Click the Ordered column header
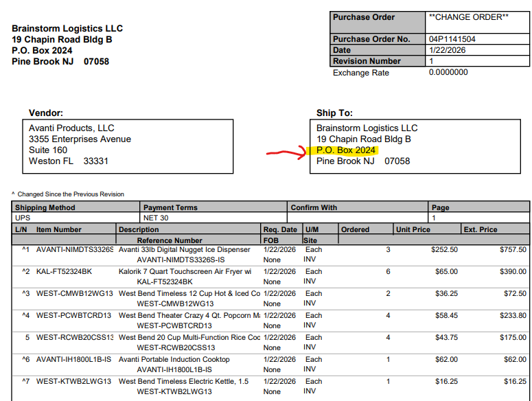 point(355,229)
